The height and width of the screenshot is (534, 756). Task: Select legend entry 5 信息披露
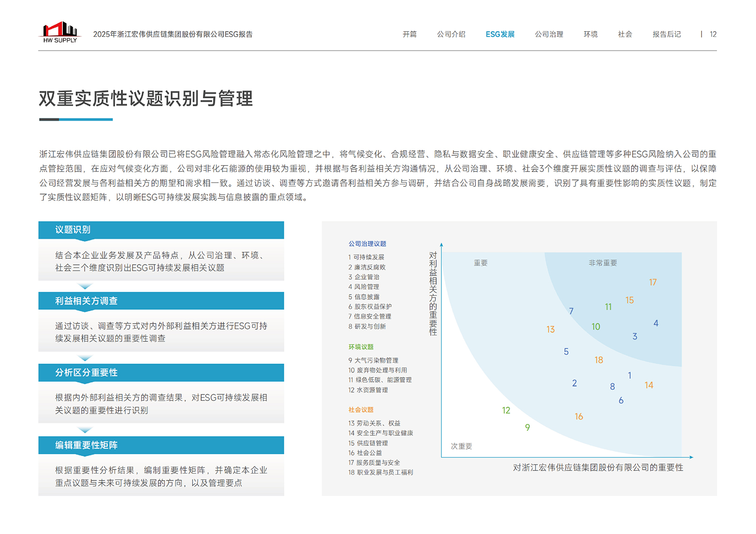pyautogui.click(x=364, y=297)
